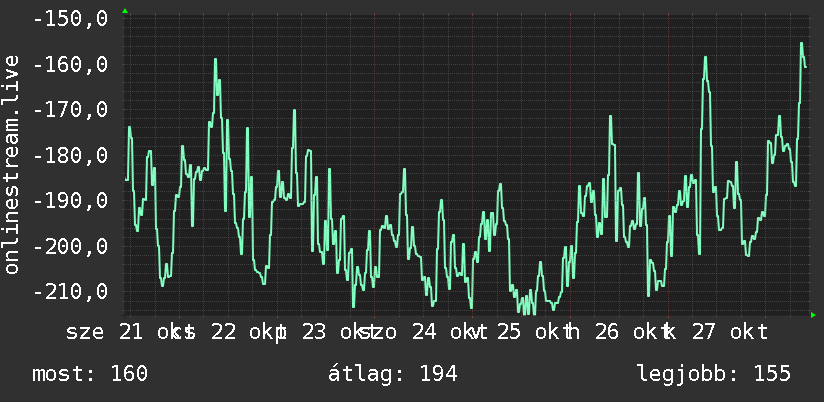824x402 pixels.
Task: Click the -160,0 y-axis label
Action: (x=70, y=65)
